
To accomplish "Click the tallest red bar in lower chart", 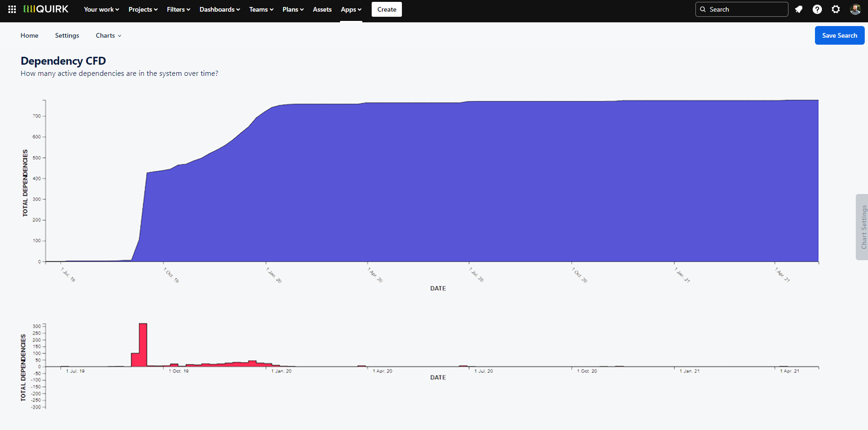I will pos(143,345).
